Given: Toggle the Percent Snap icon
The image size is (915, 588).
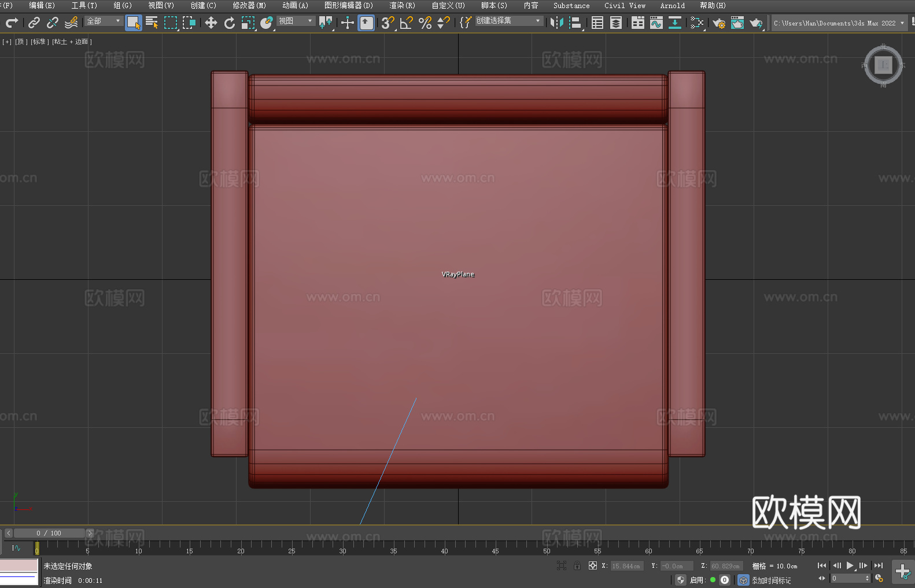Looking at the screenshot, I should pos(425,23).
